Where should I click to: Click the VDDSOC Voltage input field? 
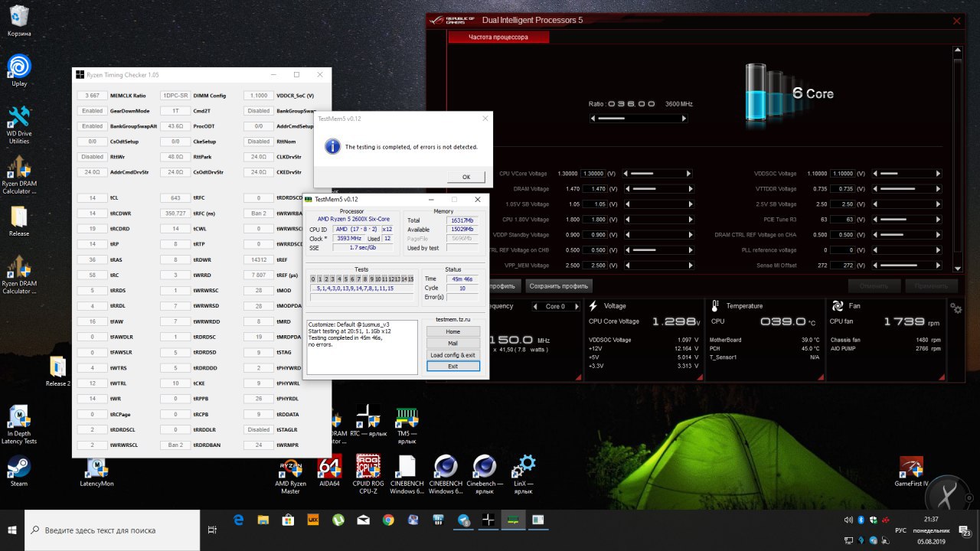844,174
